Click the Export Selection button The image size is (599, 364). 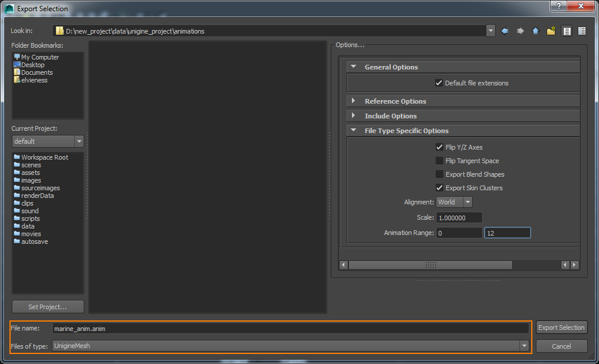561,328
